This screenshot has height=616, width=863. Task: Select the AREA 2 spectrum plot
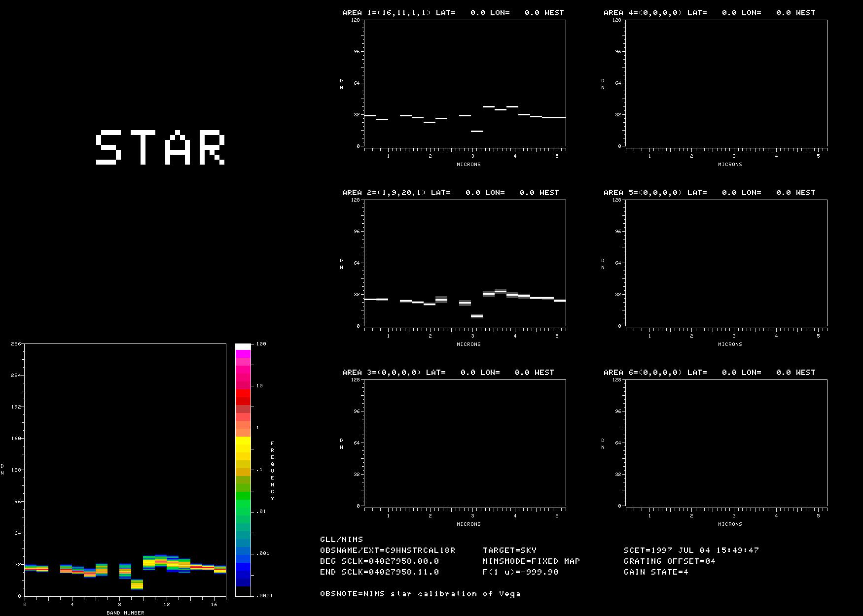pyautogui.click(x=465, y=263)
